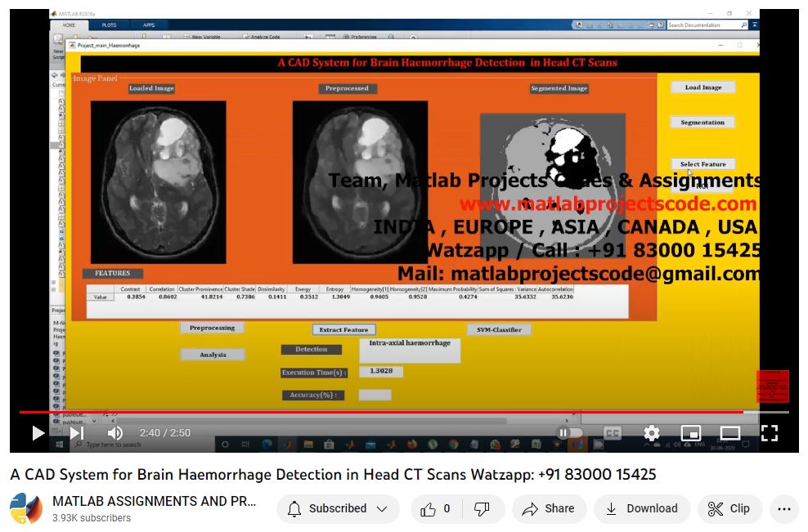Viewport: 808px width, 532px height.
Task: Switch to the APPS tab in MATLAB
Action: (x=149, y=25)
